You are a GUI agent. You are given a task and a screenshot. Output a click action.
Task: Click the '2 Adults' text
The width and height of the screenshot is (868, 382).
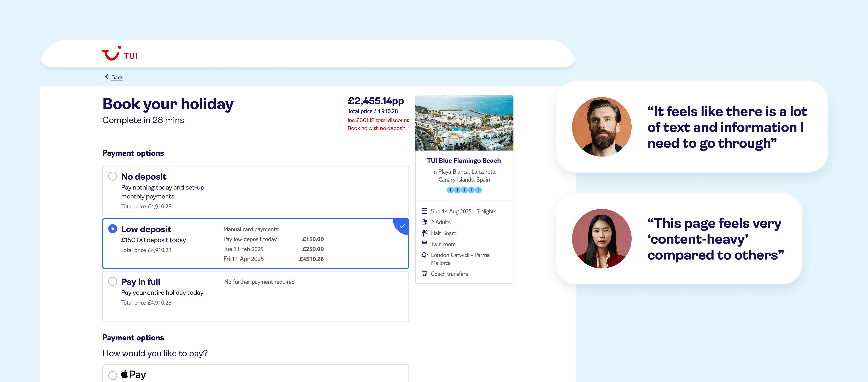[440, 222]
